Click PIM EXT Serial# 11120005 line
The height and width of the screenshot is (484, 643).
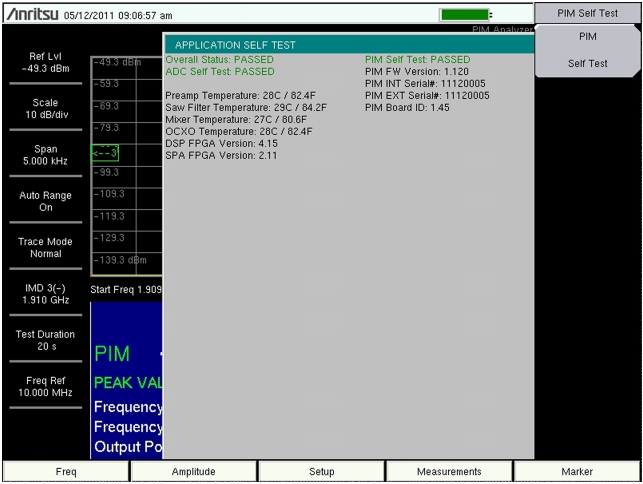(427, 96)
